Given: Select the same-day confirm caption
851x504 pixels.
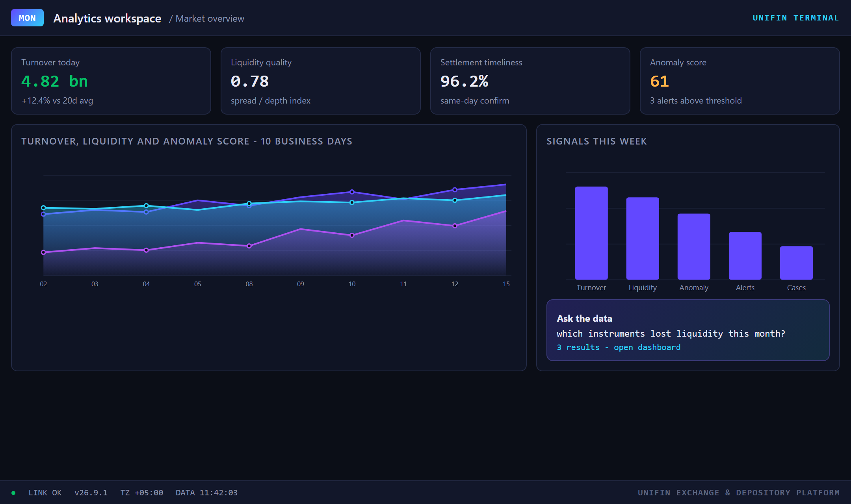Looking at the screenshot, I should [x=475, y=101].
